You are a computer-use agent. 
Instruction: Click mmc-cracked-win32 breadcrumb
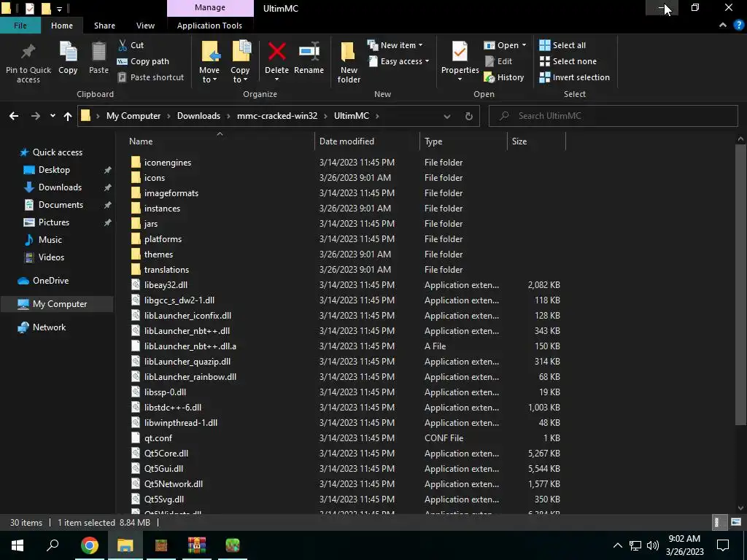click(x=277, y=116)
